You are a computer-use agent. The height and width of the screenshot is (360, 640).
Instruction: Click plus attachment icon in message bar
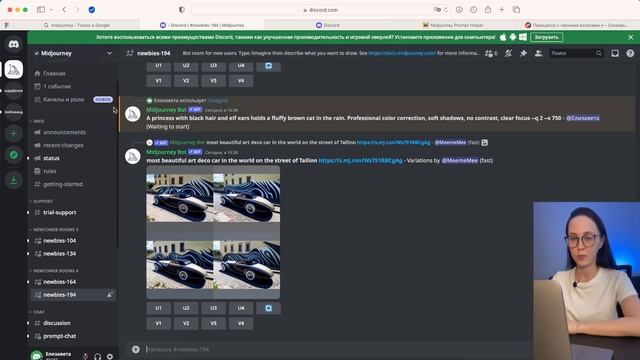click(x=136, y=349)
